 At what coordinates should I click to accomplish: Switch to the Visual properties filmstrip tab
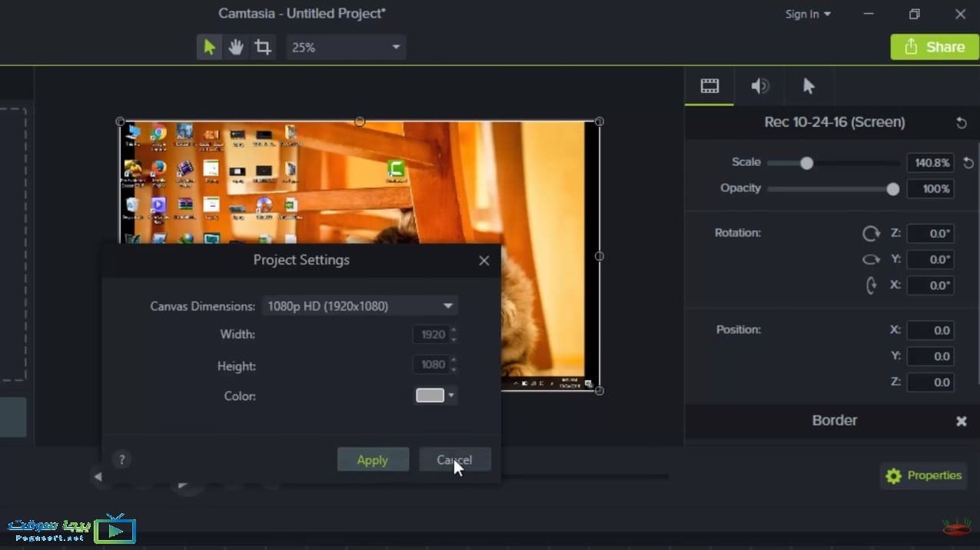(709, 86)
